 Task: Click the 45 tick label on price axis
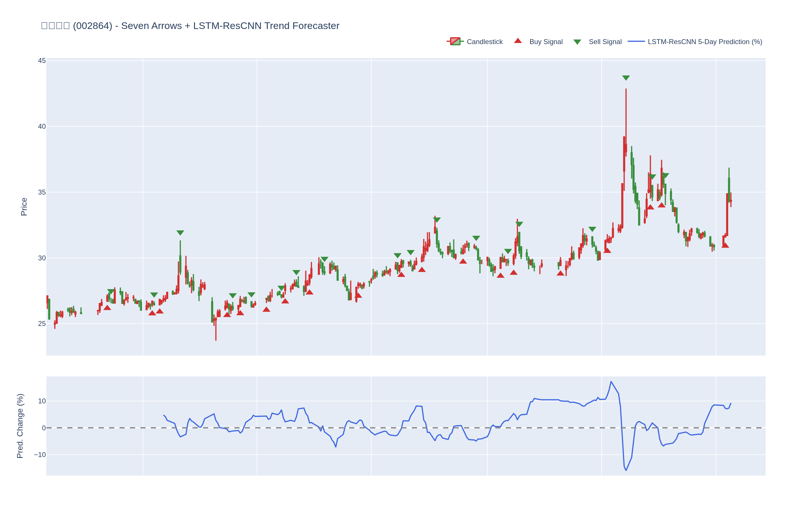[x=42, y=61]
